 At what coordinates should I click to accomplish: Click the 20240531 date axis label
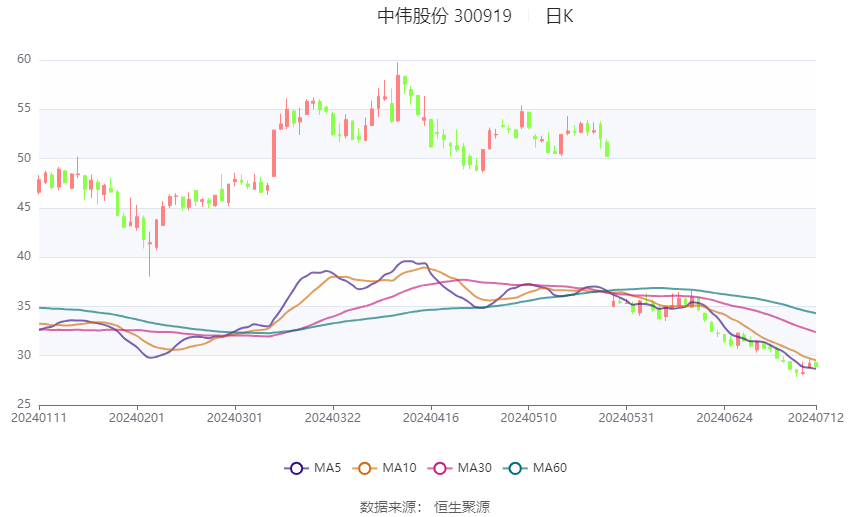[x=626, y=418]
